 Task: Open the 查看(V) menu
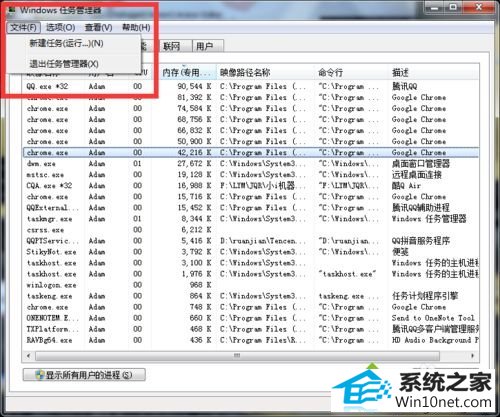point(98,27)
